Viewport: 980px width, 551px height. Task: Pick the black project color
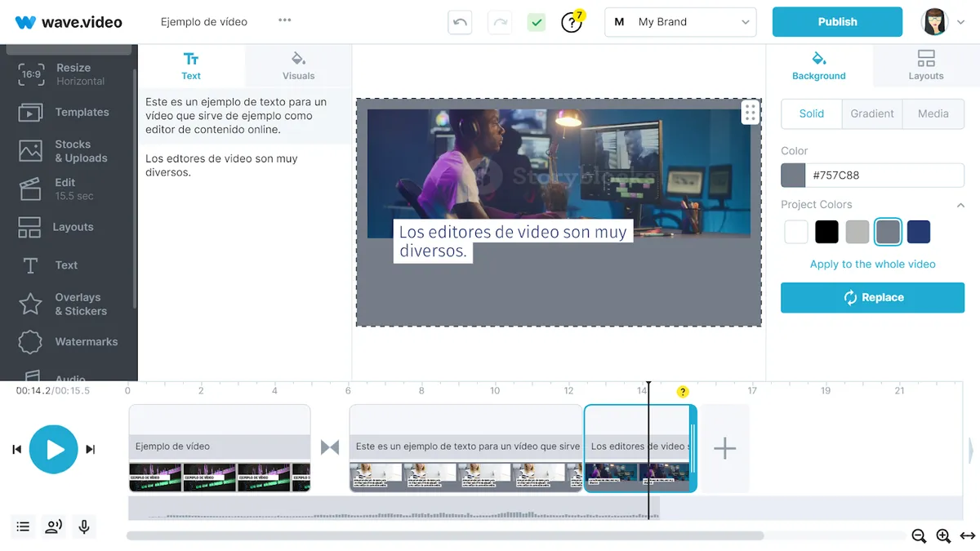tap(826, 232)
